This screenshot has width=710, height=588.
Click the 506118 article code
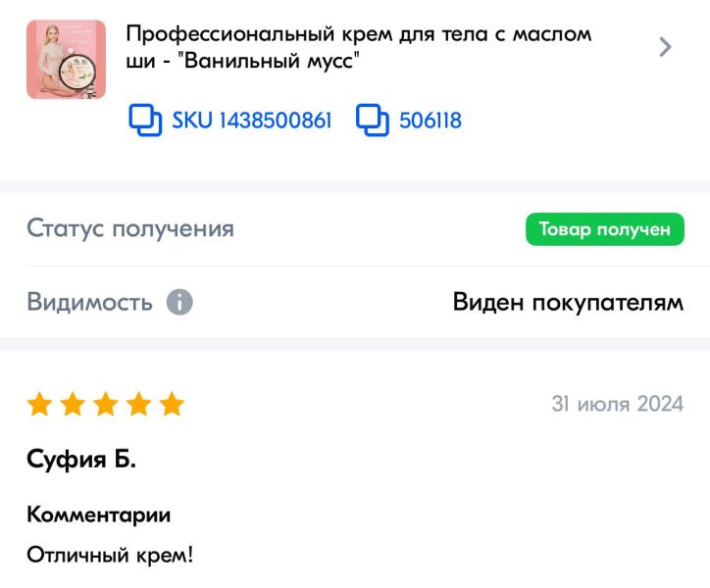430,121
